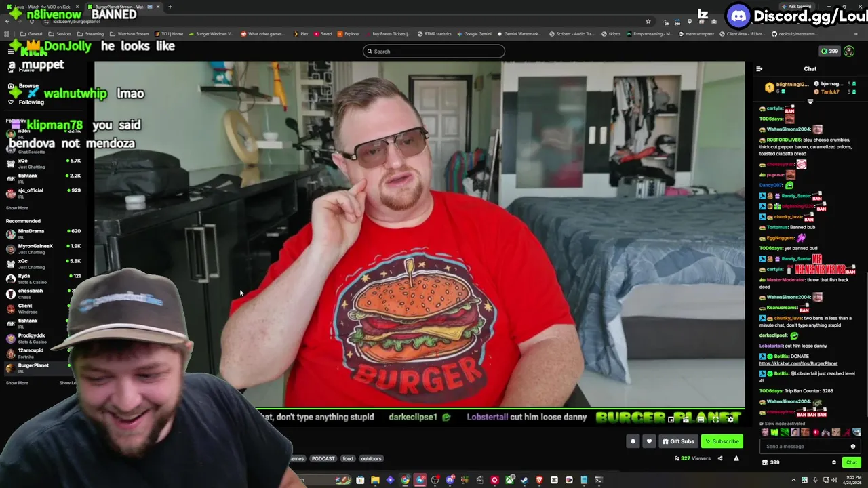868x488 pixels.
Task: Show hidden system tray icons
Action: pyautogui.click(x=793, y=480)
